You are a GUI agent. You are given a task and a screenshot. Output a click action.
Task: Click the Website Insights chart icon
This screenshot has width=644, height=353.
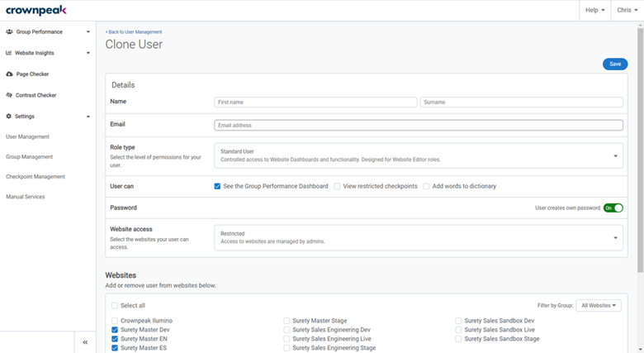pos(8,53)
